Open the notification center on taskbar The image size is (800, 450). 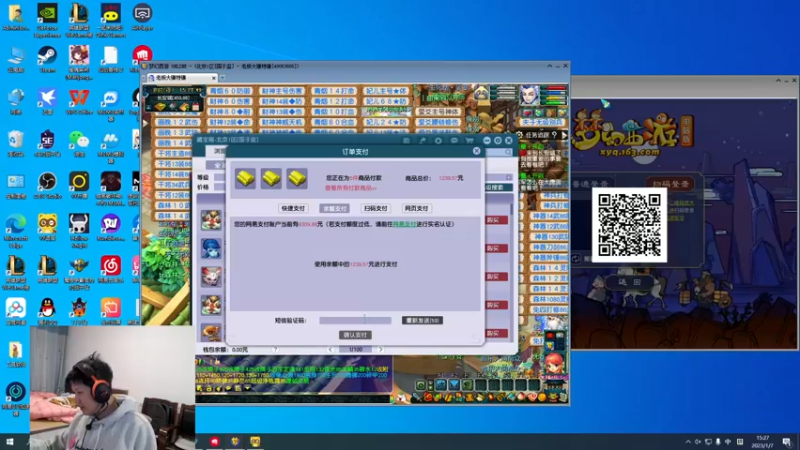pyautogui.click(x=787, y=442)
